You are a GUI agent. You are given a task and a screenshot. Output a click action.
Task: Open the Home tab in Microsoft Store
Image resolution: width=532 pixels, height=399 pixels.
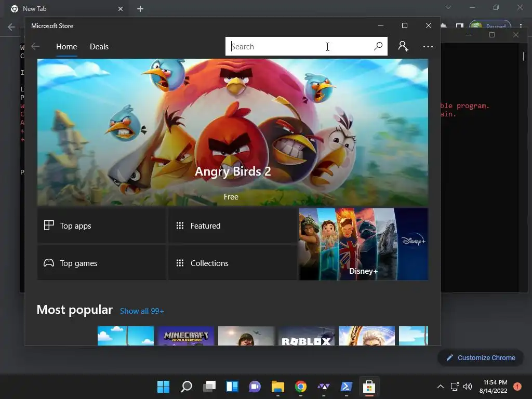pyautogui.click(x=66, y=46)
